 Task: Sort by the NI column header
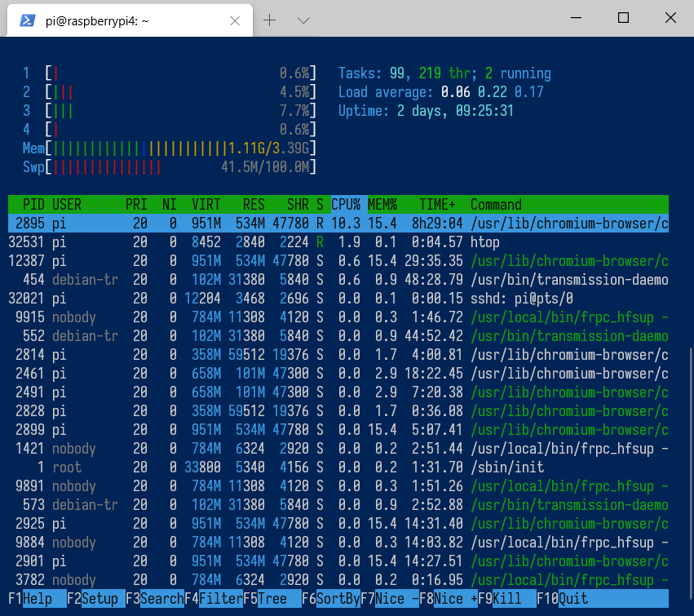170,205
